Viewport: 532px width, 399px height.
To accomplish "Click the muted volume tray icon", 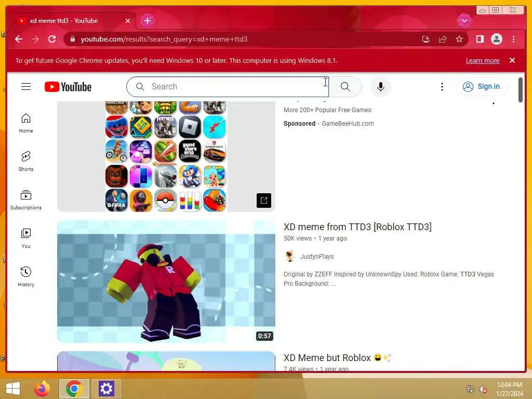I will [x=483, y=389].
